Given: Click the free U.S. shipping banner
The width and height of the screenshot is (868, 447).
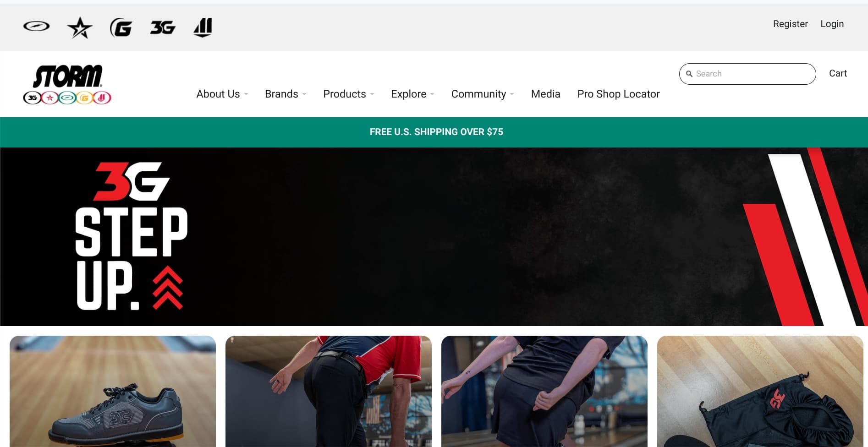Looking at the screenshot, I should [x=434, y=132].
